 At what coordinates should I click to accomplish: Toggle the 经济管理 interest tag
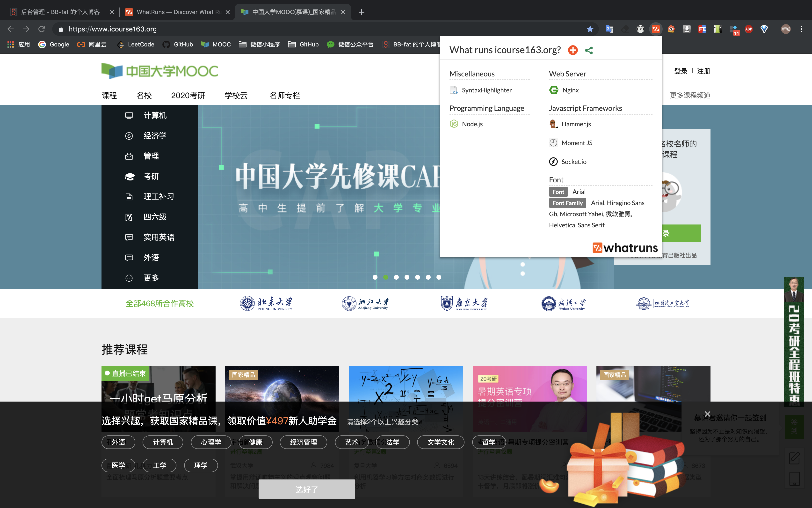point(303,442)
